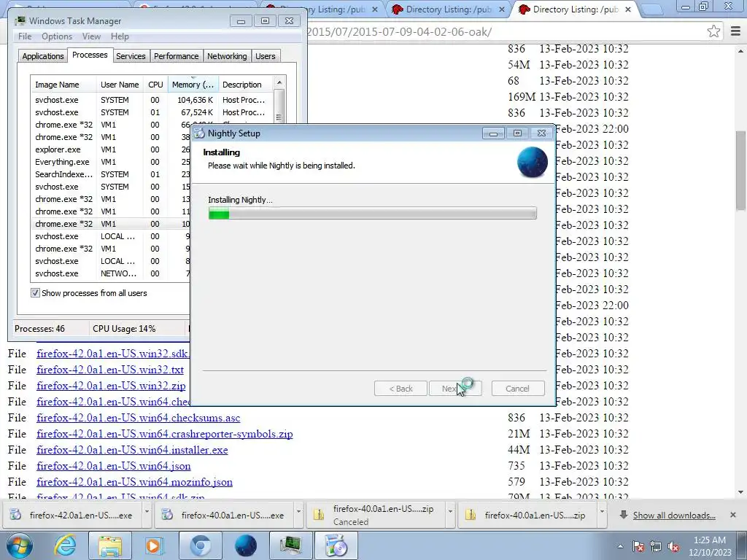
Task: Switch to Applications tab
Action: [43, 56]
